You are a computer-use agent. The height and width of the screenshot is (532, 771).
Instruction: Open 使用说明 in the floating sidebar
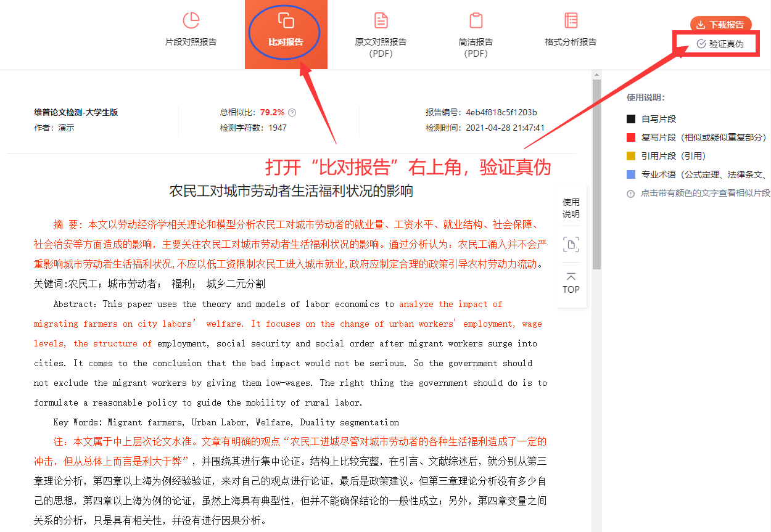pyautogui.click(x=571, y=208)
